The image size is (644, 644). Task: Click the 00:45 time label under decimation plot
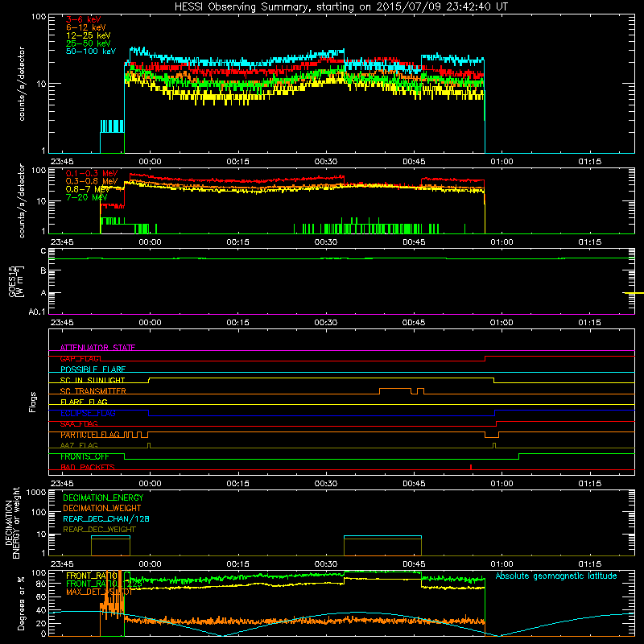[x=414, y=564]
